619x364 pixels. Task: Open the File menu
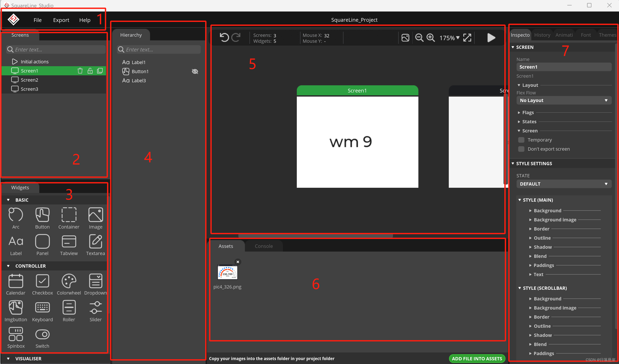tap(38, 20)
